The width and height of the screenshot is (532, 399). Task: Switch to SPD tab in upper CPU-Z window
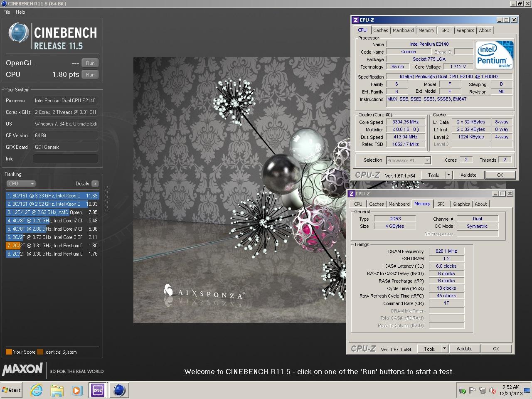pyautogui.click(x=446, y=30)
